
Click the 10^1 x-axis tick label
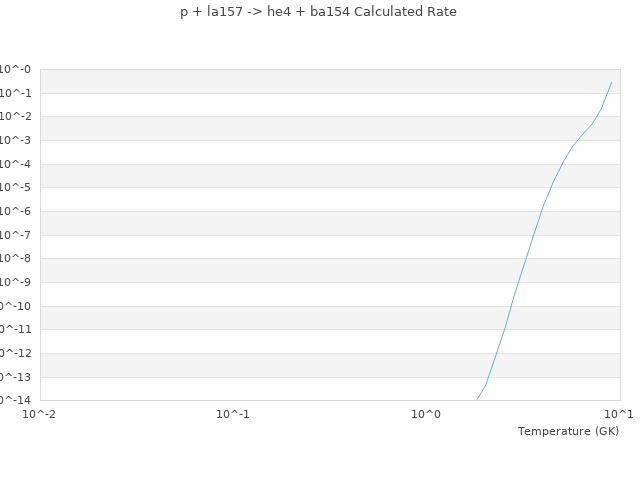619,413
